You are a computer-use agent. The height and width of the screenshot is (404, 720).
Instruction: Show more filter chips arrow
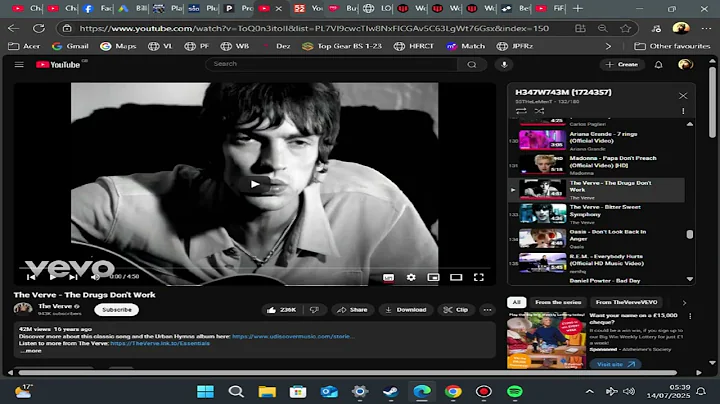click(684, 303)
